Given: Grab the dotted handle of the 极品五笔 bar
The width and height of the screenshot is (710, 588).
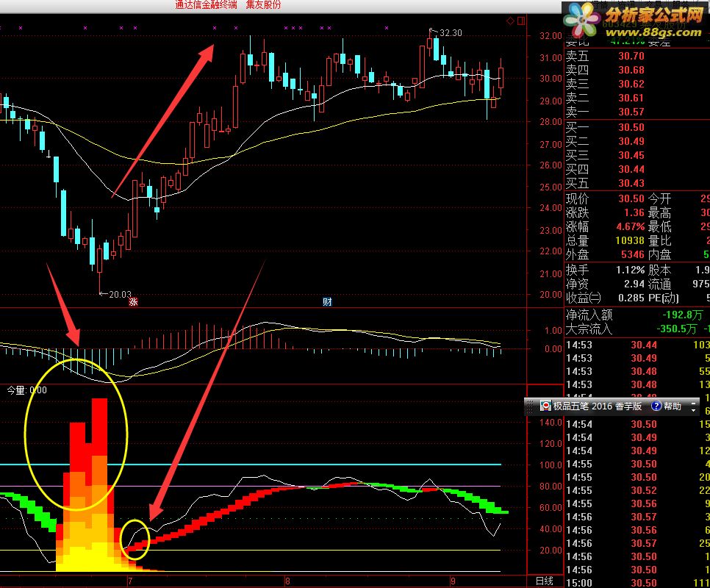Looking at the screenshot, I should pyautogui.click(x=530, y=406).
